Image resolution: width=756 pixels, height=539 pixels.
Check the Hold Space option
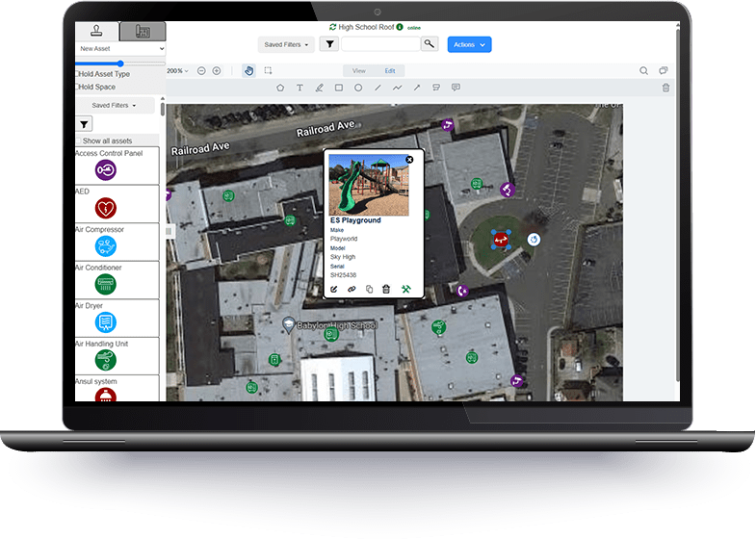(77, 87)
